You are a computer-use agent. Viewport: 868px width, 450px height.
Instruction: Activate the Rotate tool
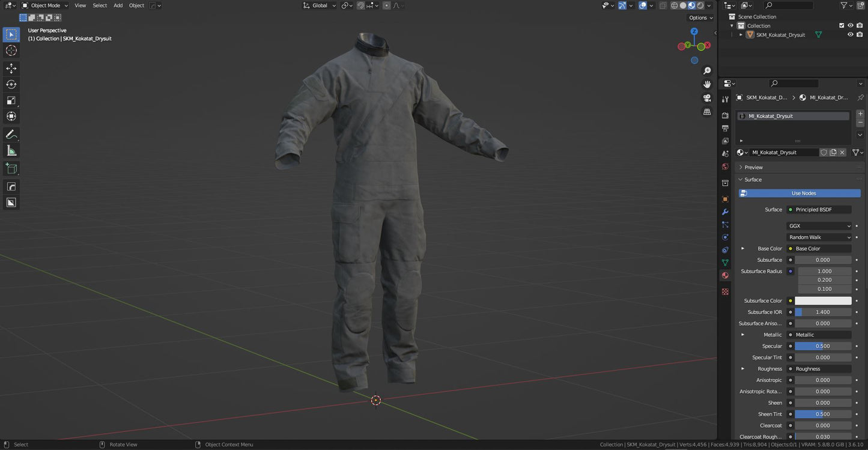(11, 84)
